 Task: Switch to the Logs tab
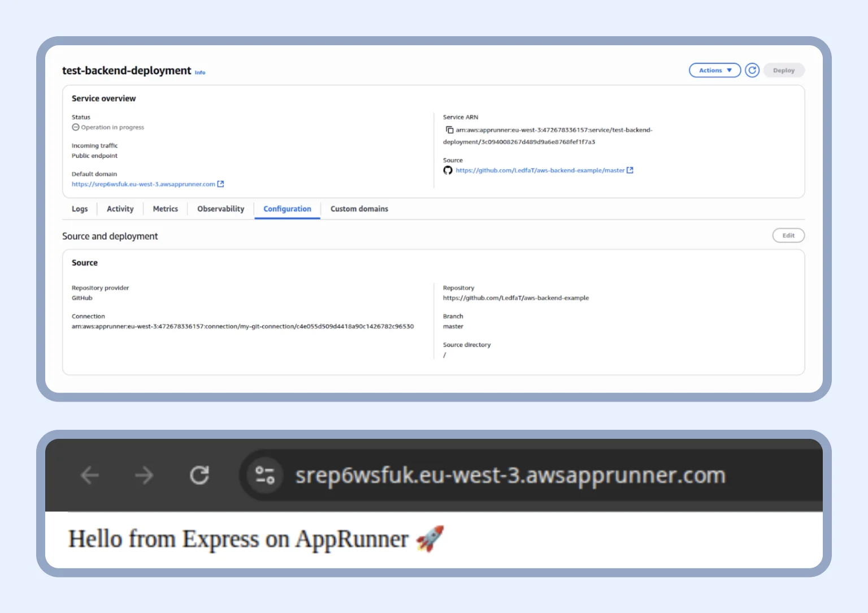click(80, 209)
